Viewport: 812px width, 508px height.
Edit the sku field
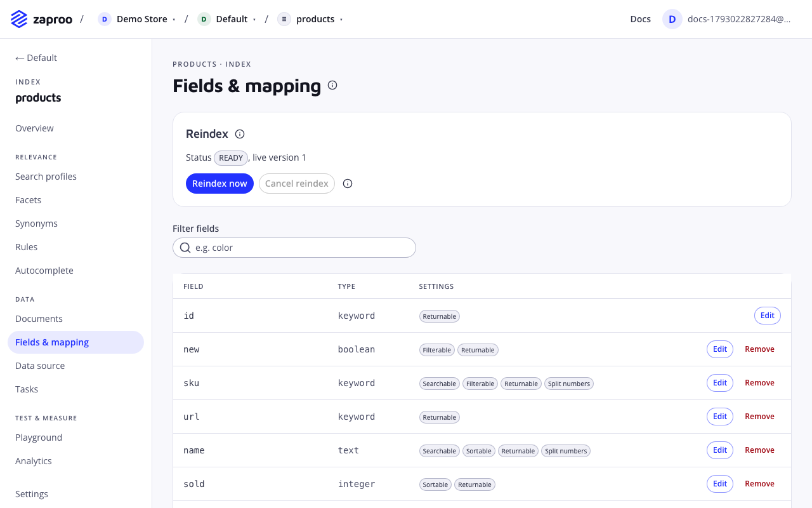coord(720,383)
